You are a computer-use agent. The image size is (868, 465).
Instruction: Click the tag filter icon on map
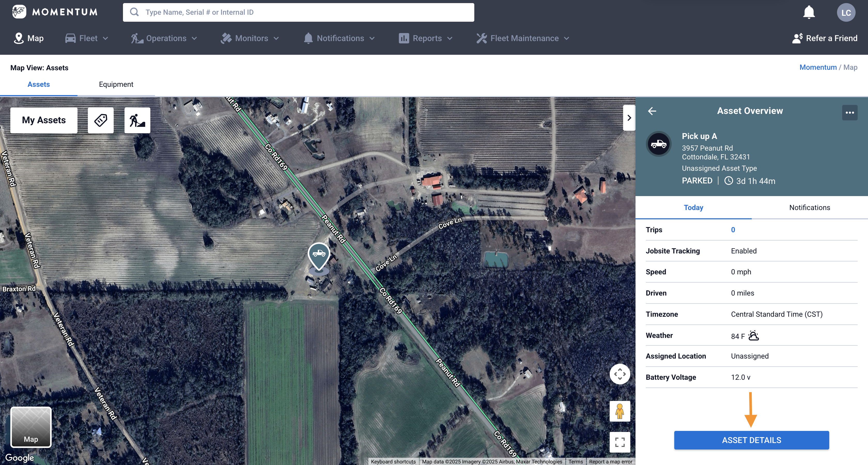pos(101,120)
